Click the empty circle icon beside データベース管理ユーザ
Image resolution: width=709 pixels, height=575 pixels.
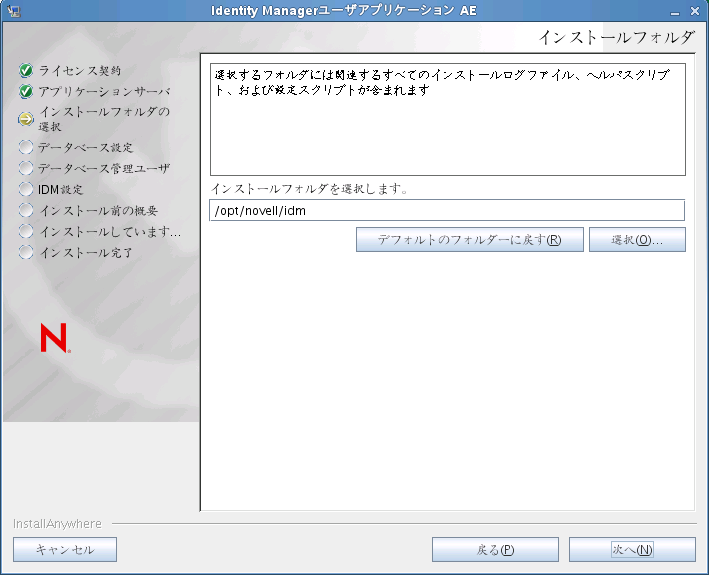[x=26, y=168]
